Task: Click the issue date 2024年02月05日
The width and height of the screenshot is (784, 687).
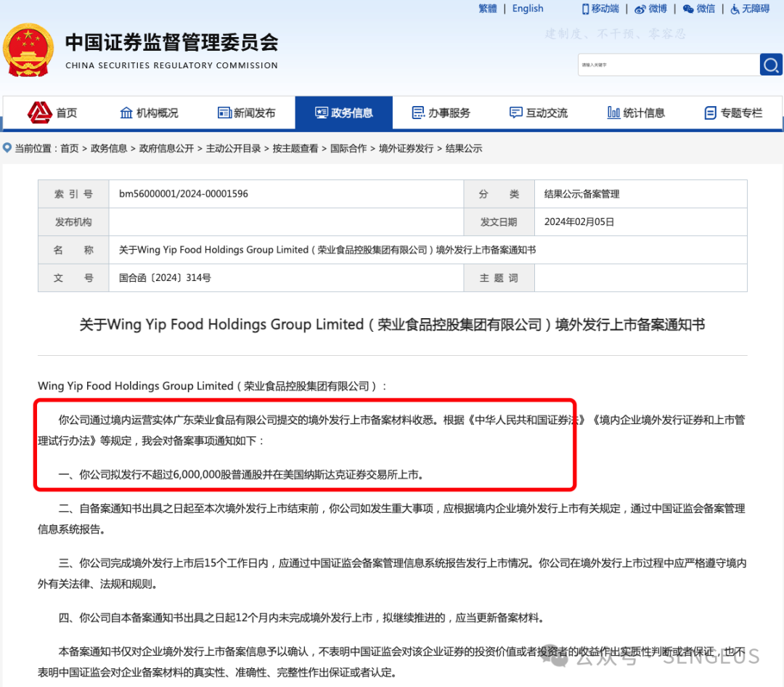Action: point(579,221)
